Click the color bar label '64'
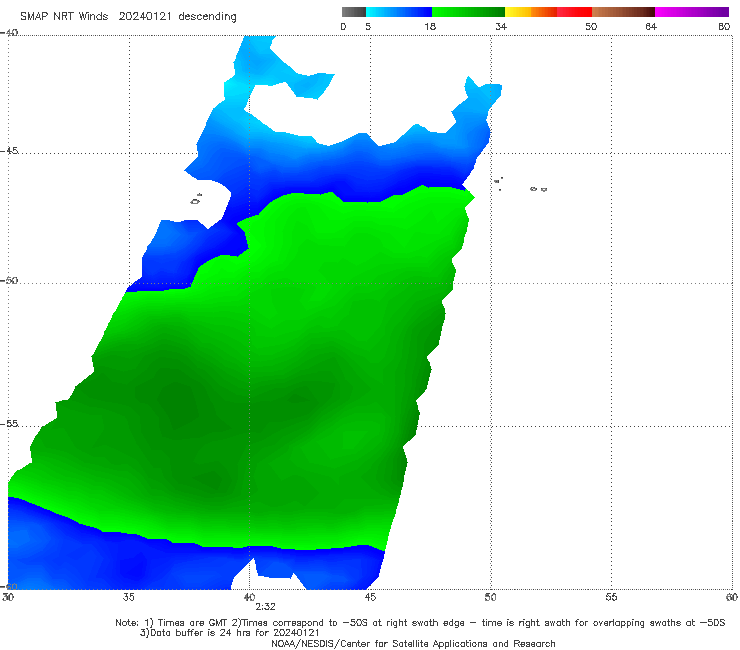740x650 pixels. tap(651, 26)
